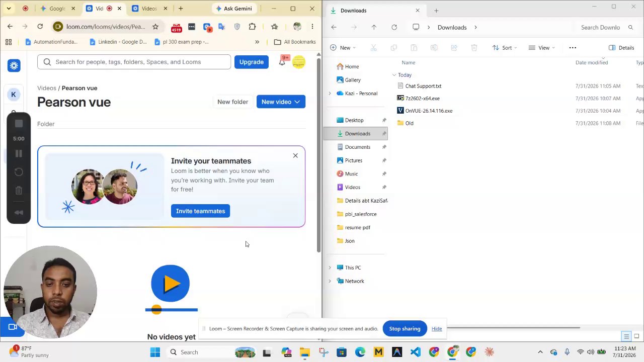This screenshot has height=362, width=644.
Task: Pause the Loom recording
Action: pyautogui.click(x=19, y=154)
